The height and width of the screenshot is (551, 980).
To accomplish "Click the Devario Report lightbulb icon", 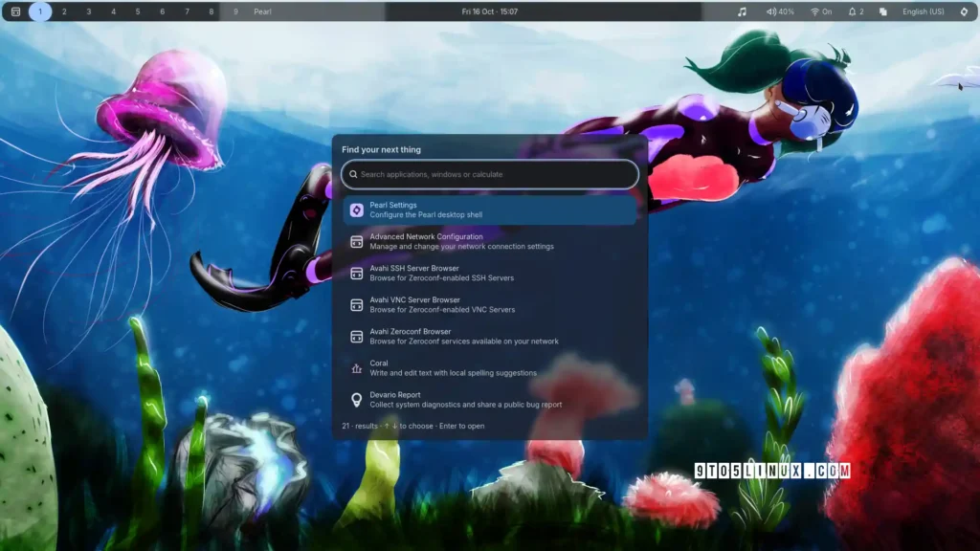I will tap(356, 400).
